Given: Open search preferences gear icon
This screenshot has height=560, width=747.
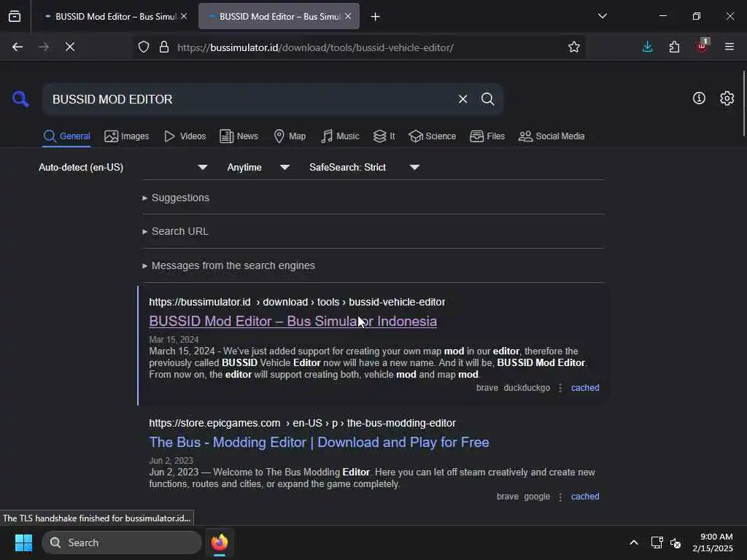Looking at the screenshot, I should (x=727, y=98).
